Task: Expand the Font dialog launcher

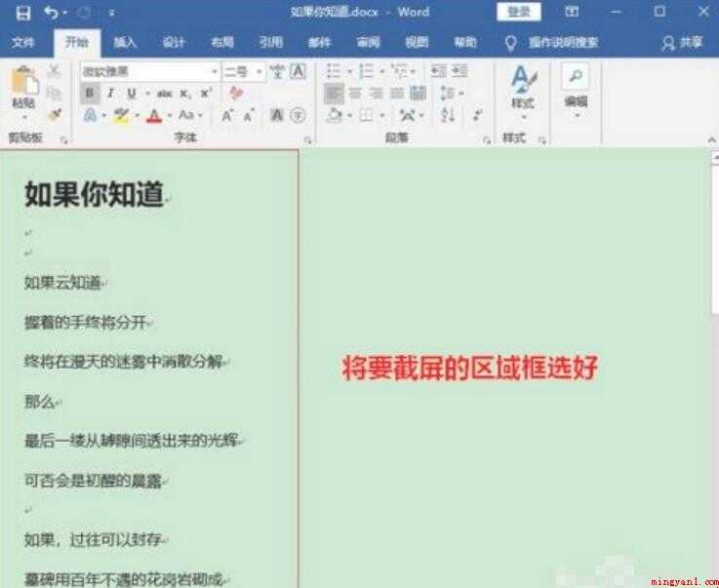Action: (x=307, y=140)
